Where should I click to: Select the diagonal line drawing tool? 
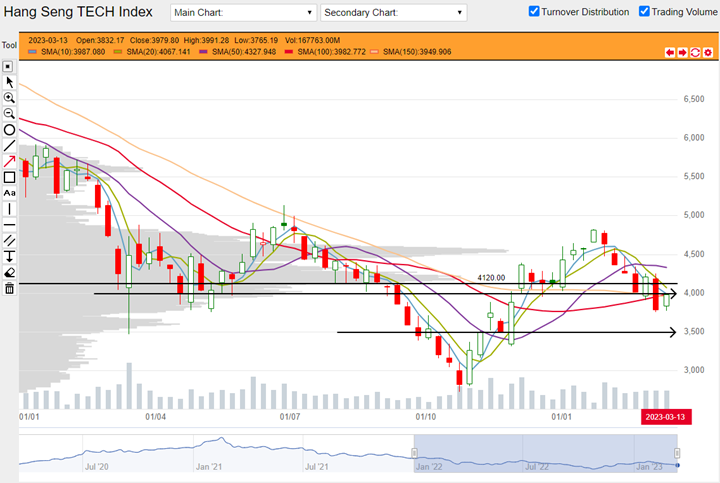click(x=9, y=146)
